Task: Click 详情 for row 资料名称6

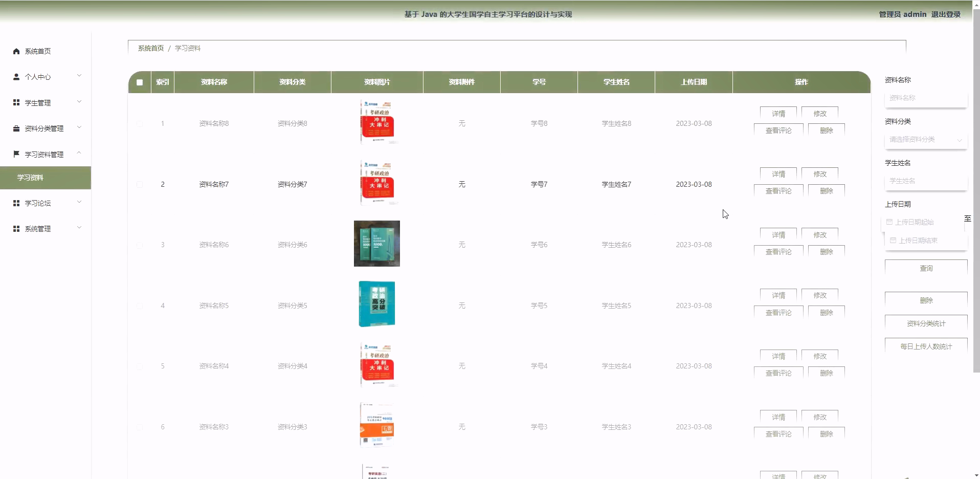Action: [x=778, y=235]
